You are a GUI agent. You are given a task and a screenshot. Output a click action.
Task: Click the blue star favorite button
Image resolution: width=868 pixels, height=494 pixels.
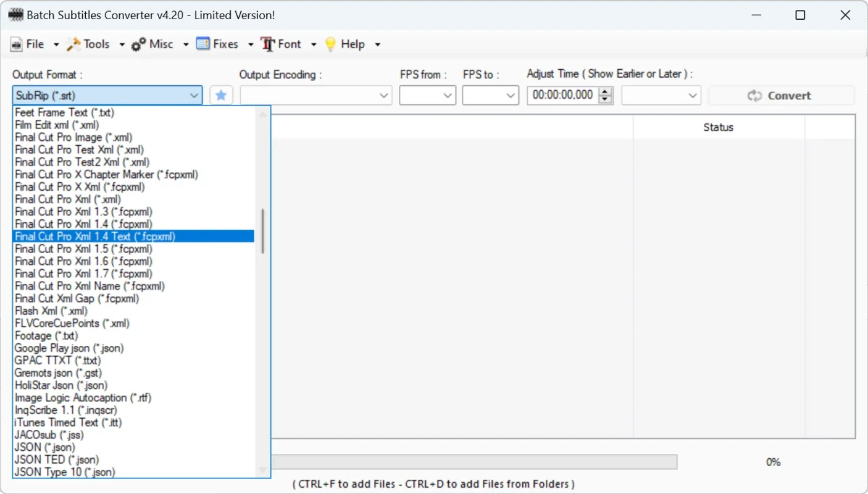[221, 95]
